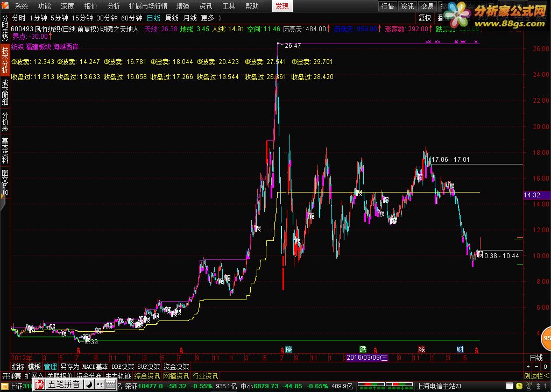This screenshot has height=392, width=551.
Task: Select the SUP决策 template
Action: 149,367
